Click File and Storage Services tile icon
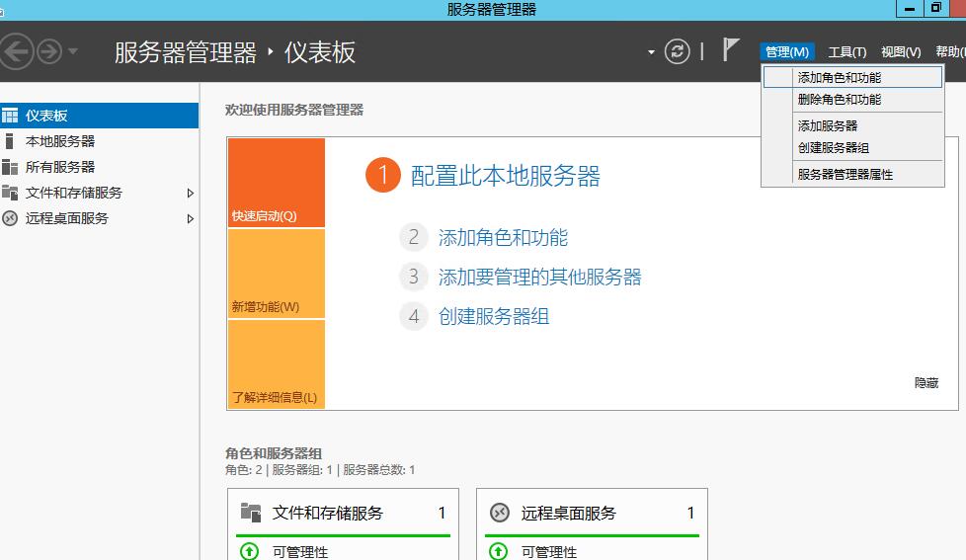 click(x=251, y=513)
